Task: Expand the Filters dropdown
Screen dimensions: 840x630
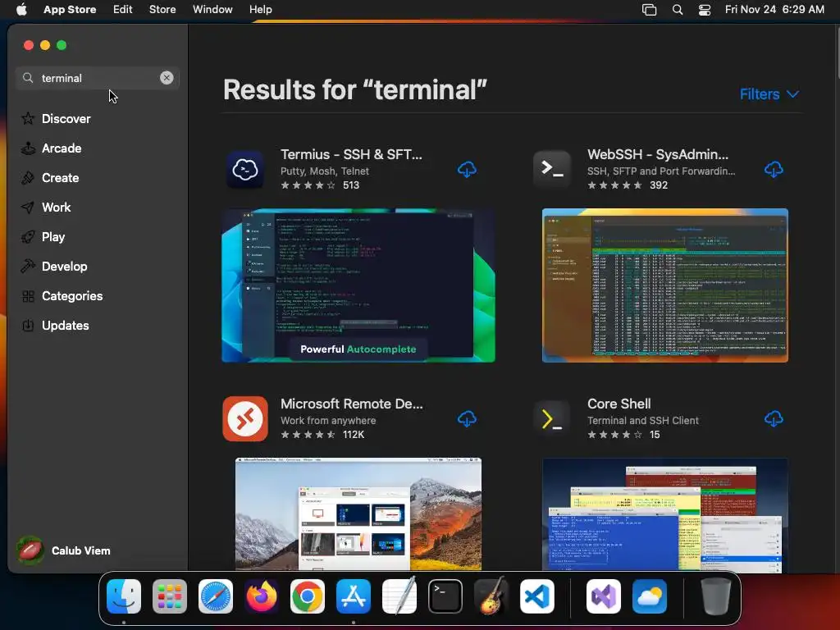Action: (769, 94)
